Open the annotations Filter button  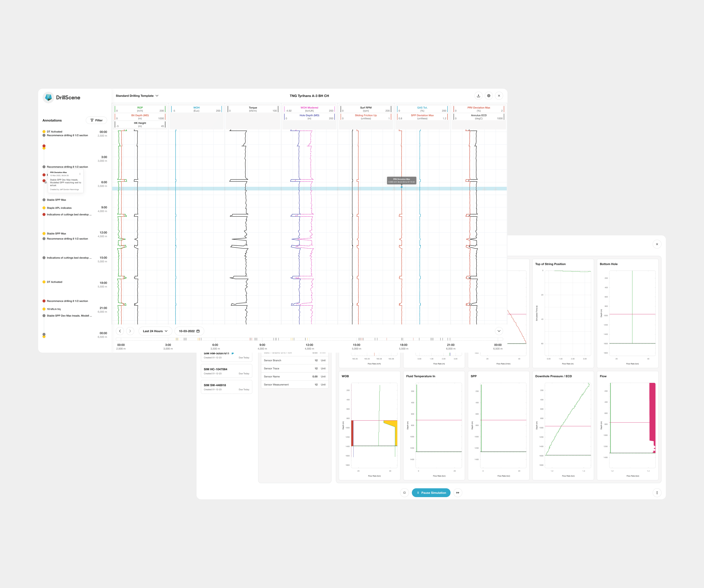(x=96, y=120)
